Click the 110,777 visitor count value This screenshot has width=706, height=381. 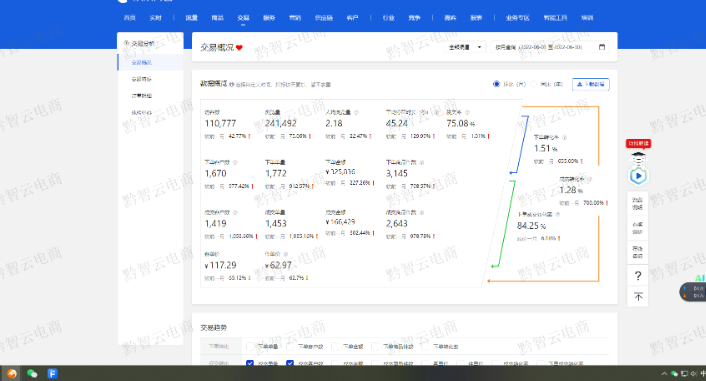point(220,123)
